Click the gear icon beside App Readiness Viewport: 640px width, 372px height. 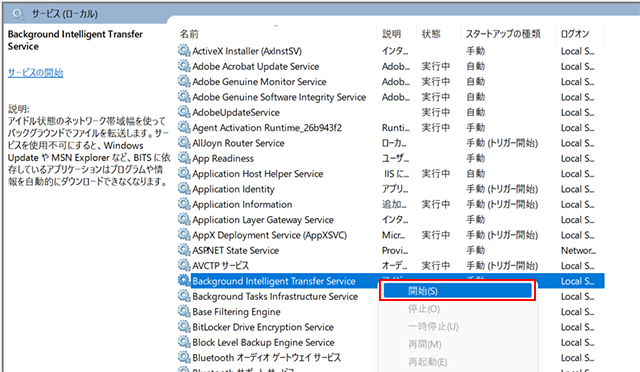(184, 158)
